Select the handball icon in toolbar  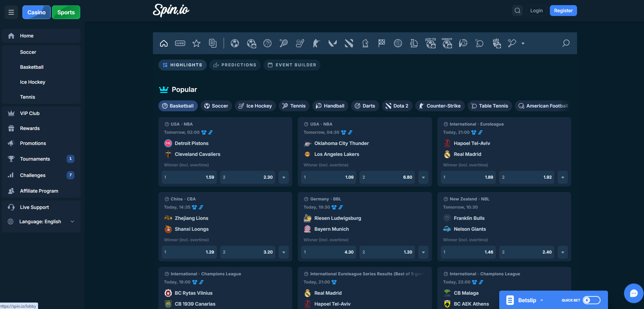pyautogui.click(x=463, y=43)
